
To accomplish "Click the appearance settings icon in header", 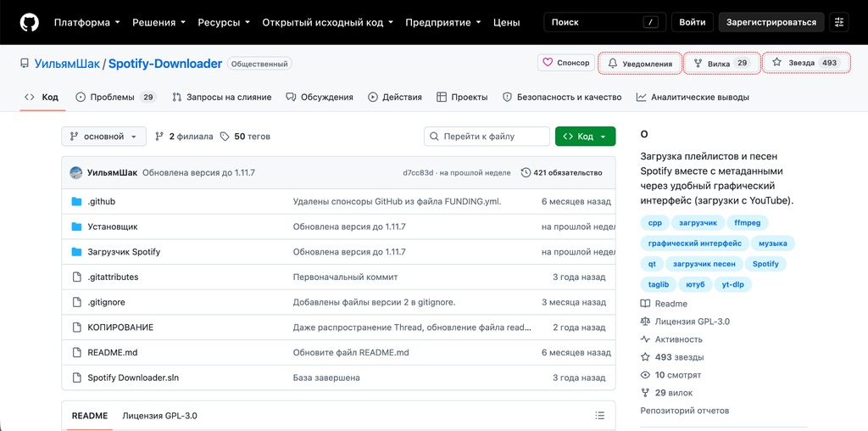I will pos(839,22).
